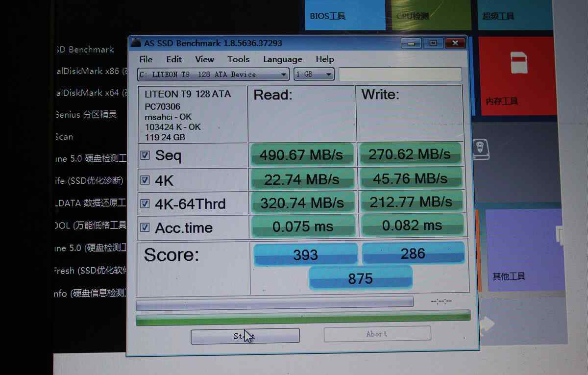The height and width of the screenshot is (375, 588).
Task: Open the CPU检测 tile in the background
Action: [431, 16]
